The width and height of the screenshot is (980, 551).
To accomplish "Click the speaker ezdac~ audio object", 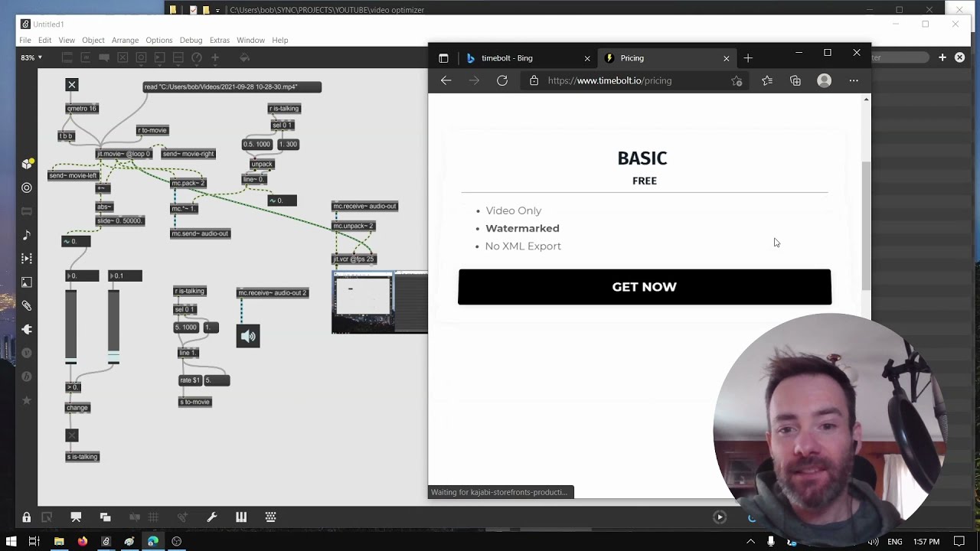I will click(248, 336).
